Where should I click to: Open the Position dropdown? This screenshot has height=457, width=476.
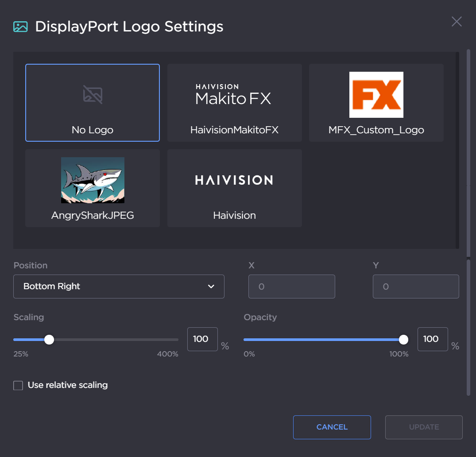pos(119,287)
